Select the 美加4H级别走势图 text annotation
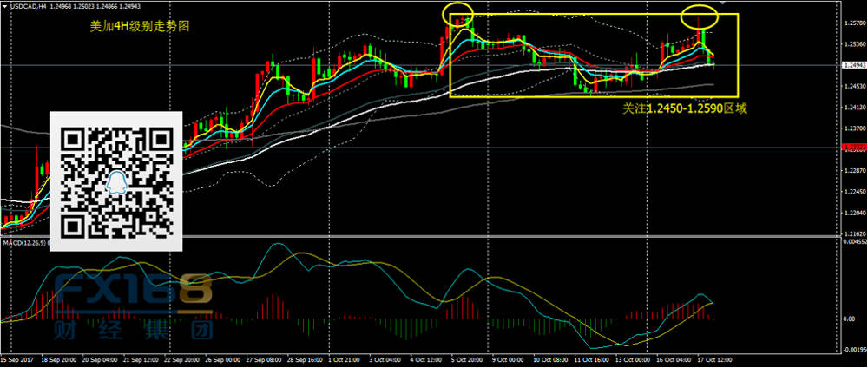 (140, 27)
